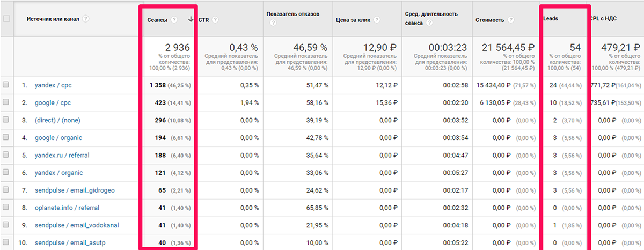Click the average CTR value 0,43 %

tap(243, 48)
